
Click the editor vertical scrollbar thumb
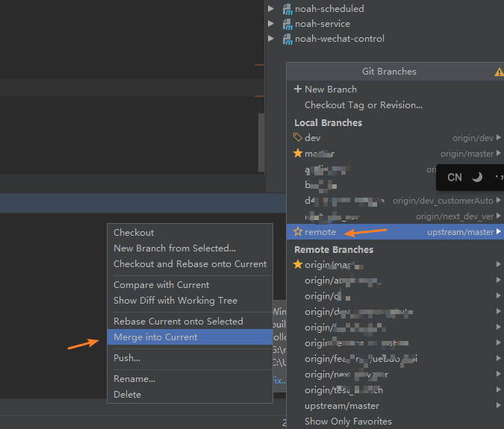pyautogui.click(x=261, y=143)
